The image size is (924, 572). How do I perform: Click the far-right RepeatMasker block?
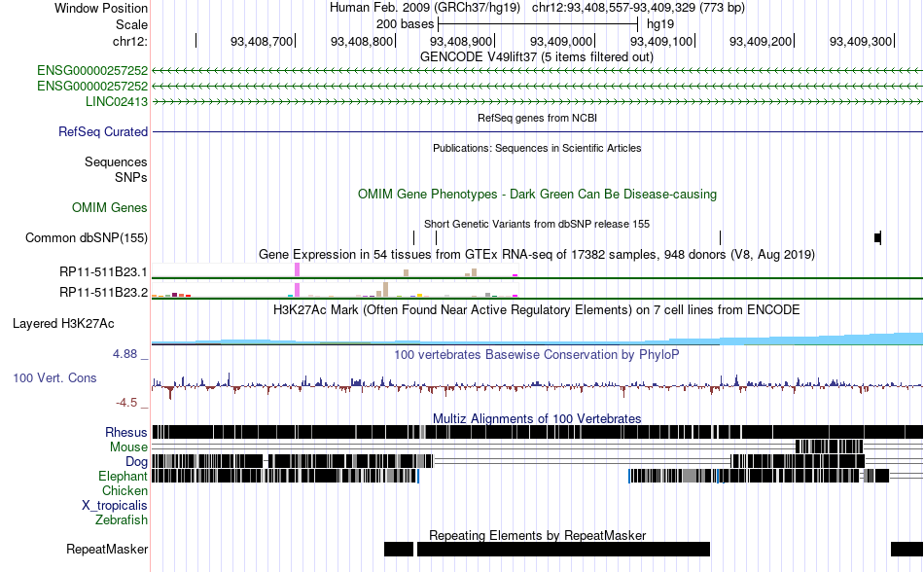pyautogui.click(x=906, y=549)
